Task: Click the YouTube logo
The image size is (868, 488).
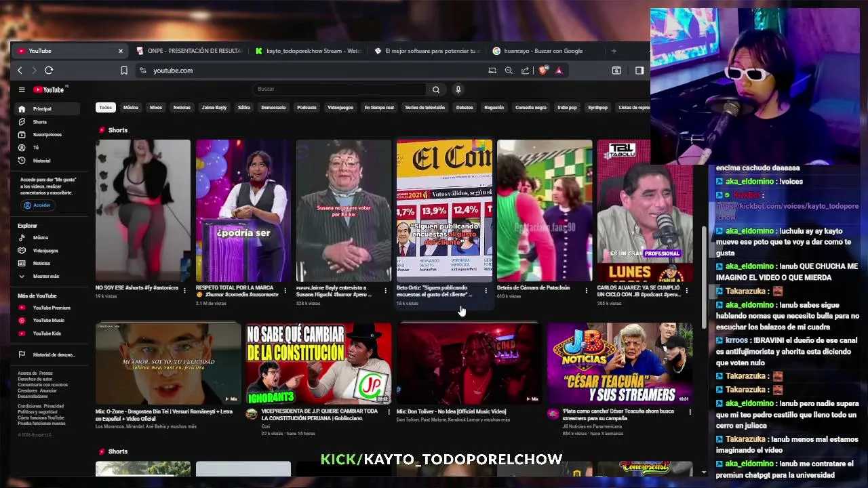Action: click(49, 89)
